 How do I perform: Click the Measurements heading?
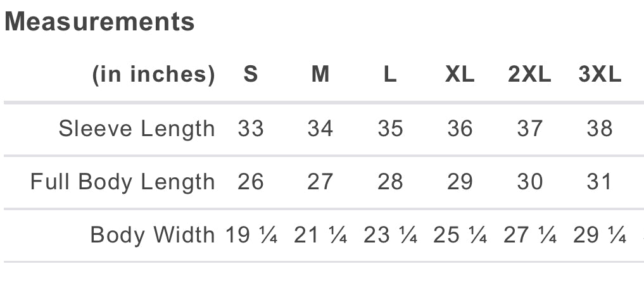point(99,22)
